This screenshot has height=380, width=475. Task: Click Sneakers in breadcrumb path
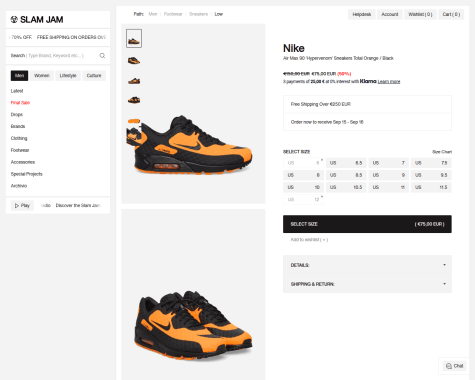198,14
